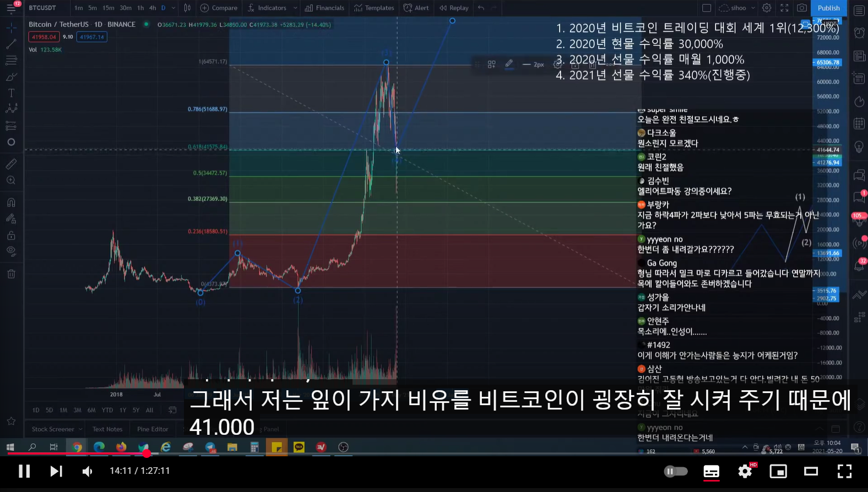Expand the sihoo layout dropdown
The height and width of the screenshot is (492, 868).
[x=753, y=8]
